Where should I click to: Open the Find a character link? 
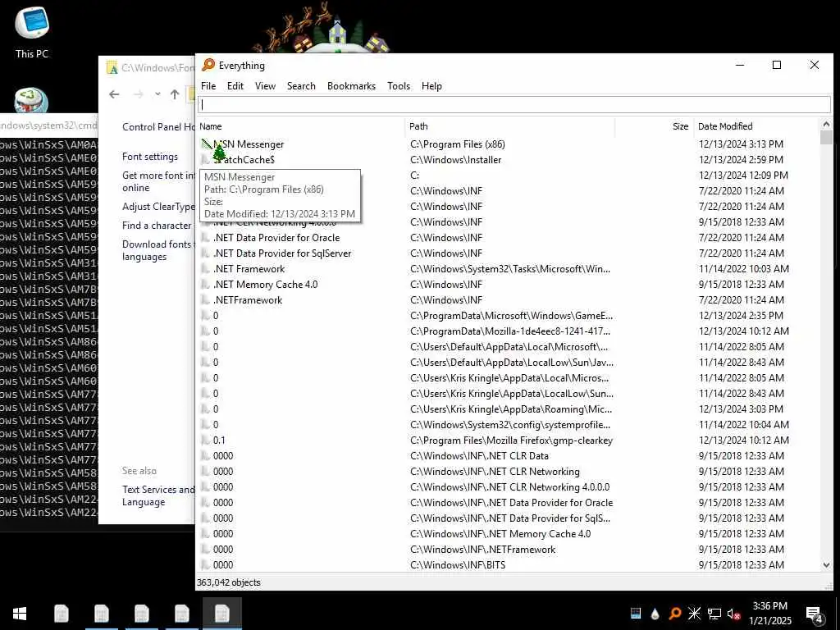(x=157, y=226)
